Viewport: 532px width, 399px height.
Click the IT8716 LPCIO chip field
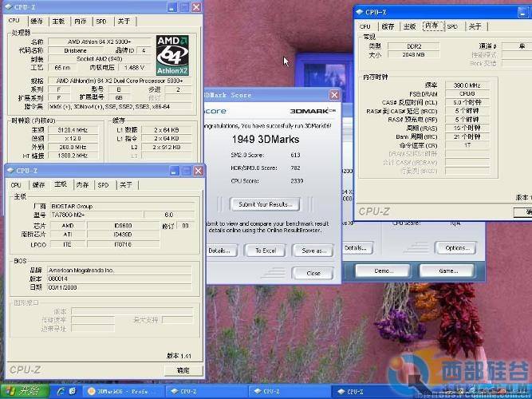tap(123, 244)
